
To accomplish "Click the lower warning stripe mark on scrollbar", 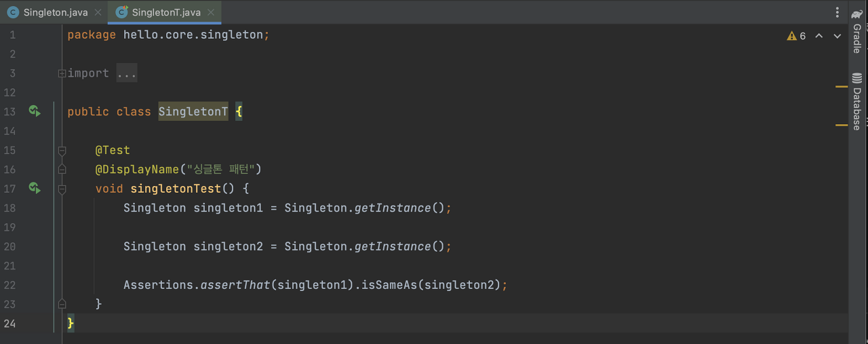I will coord(842,126).
